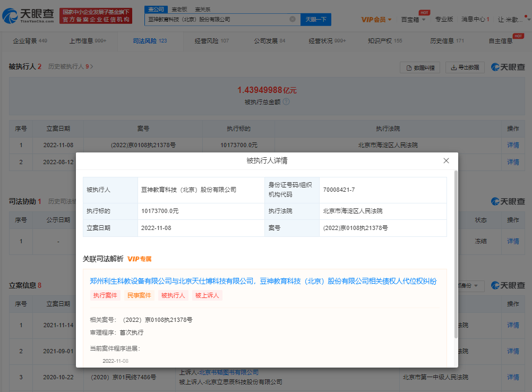Open 专业版 link in header
The width and height of the screenshot is (532, 392).
coord(444,19)
